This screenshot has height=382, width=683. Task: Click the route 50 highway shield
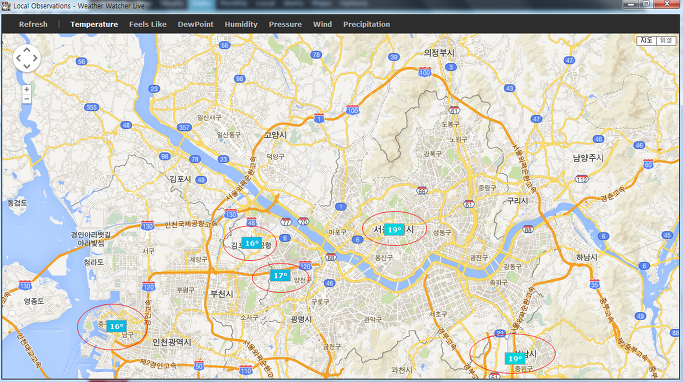(x=199, y=365)
